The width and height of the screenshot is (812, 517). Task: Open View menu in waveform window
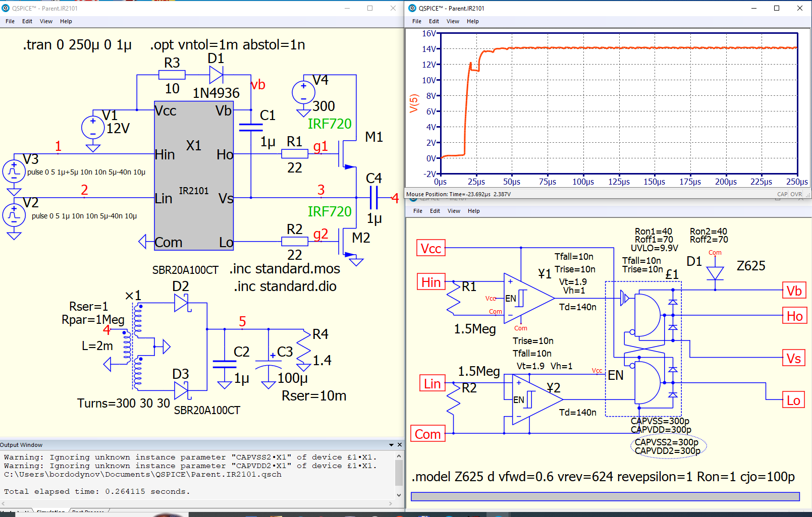453,21
